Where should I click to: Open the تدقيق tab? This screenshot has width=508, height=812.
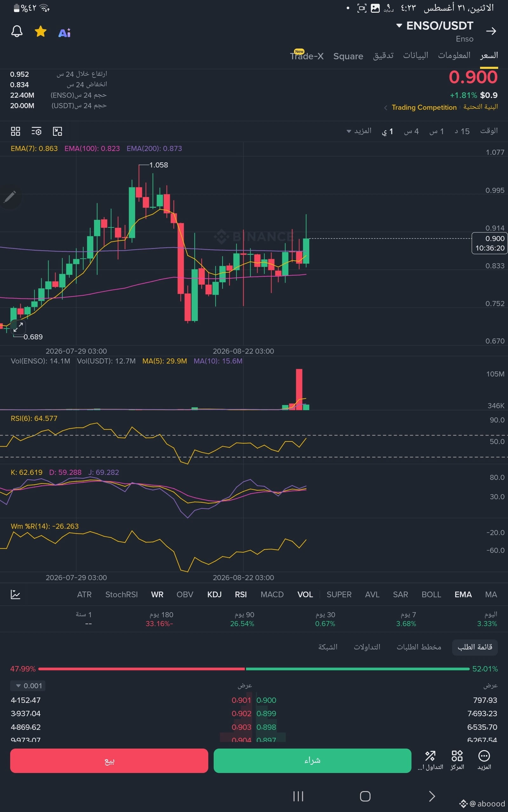[383, 56]
